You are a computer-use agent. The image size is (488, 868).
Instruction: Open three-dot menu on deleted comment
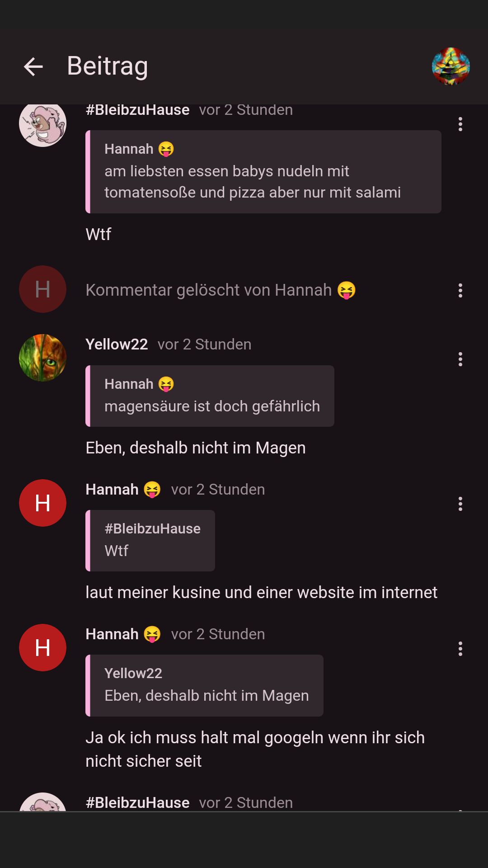click(x=460, y=290)
